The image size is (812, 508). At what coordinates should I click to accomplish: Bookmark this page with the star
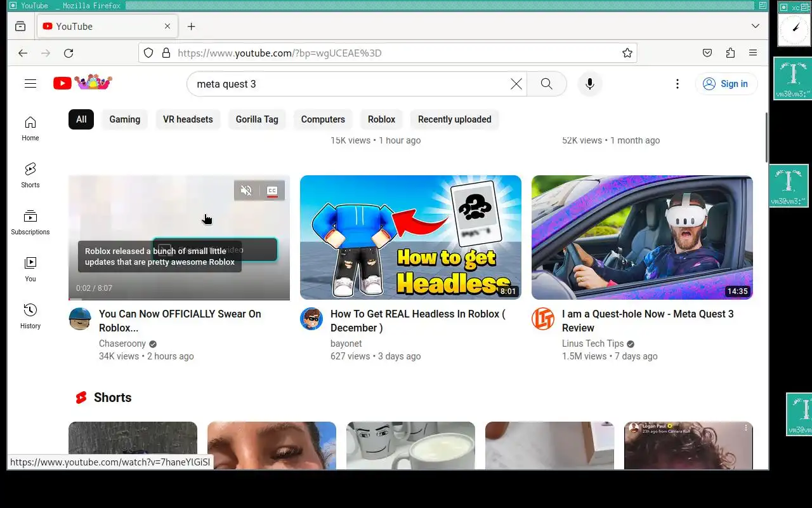pyautogui.click(x=627, y=53)
